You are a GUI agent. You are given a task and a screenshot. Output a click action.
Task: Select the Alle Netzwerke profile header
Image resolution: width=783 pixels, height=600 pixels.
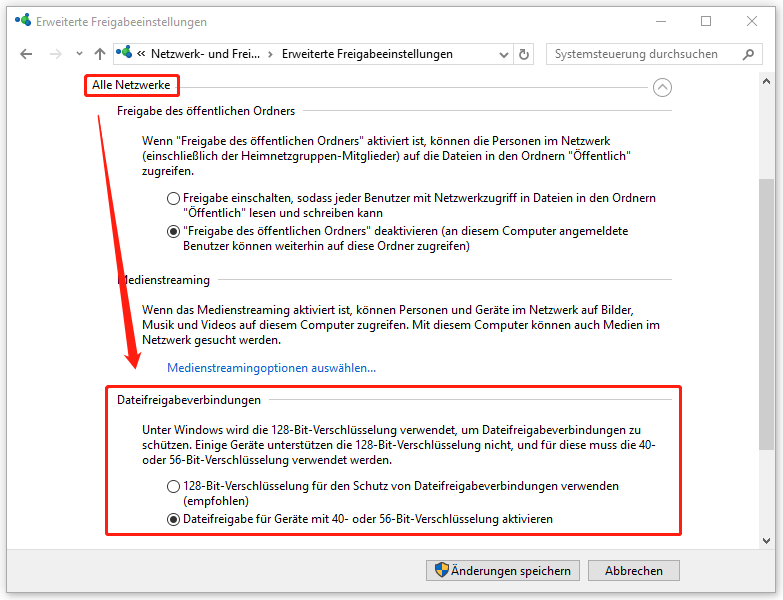point(131,85)
